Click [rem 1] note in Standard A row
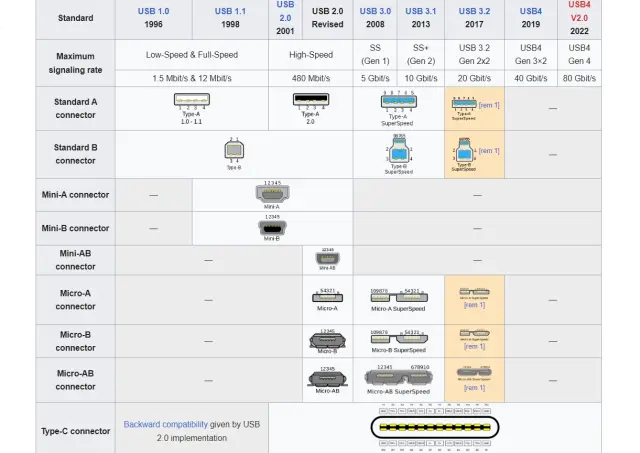This screenshot has height=453, width=640. [x=489, y=105]
